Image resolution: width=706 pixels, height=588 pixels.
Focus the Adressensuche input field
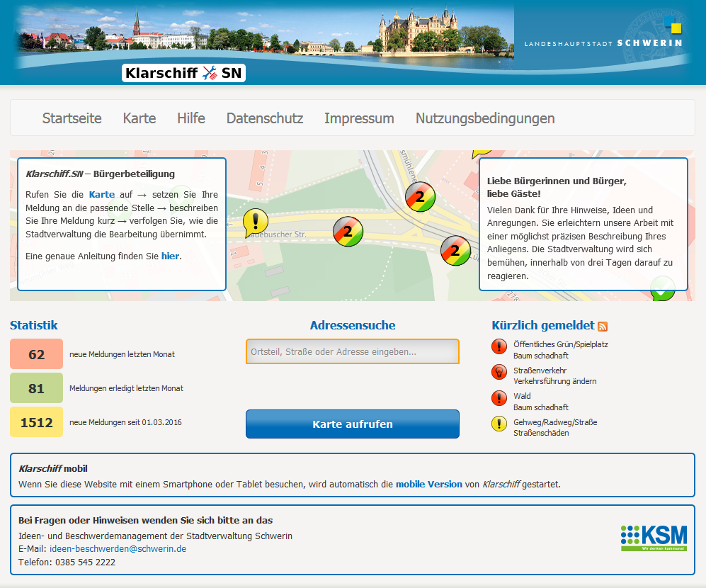coord(353,351)
